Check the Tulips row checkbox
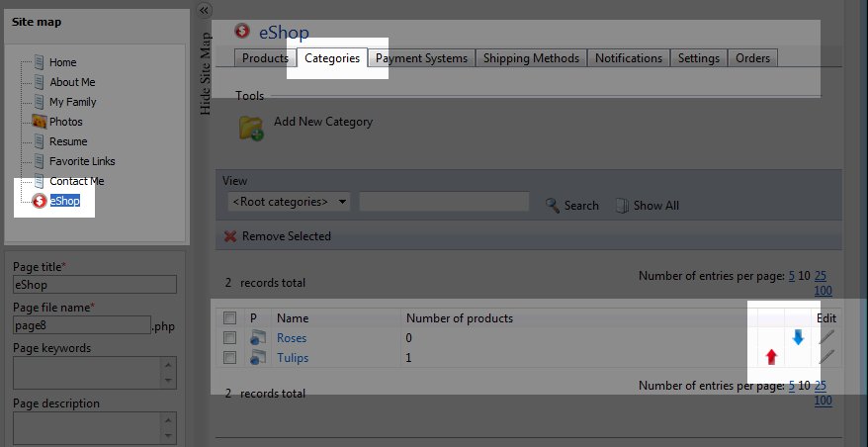The height and width of the screenshot is (447, 868). point(230,357)
